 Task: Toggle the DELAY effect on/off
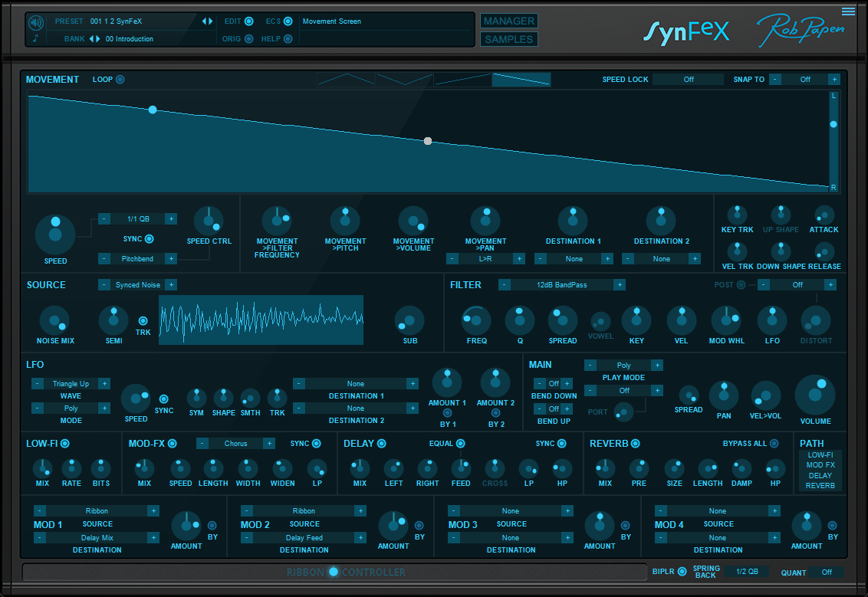[381, 443]
